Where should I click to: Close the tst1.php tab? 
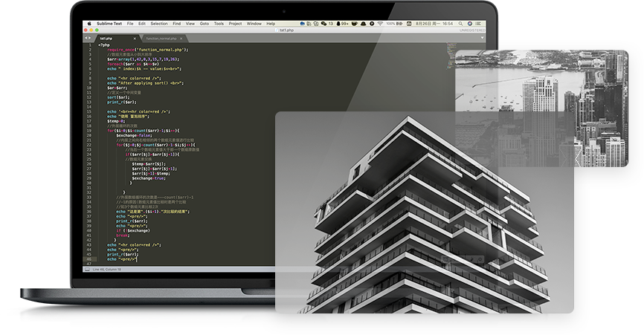[135, 38]
